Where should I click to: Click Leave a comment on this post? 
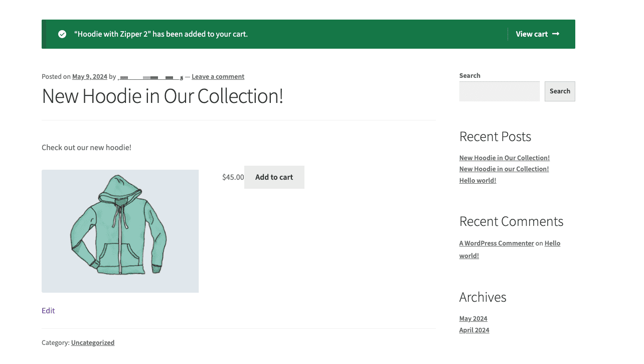click(x=218, y=76)
